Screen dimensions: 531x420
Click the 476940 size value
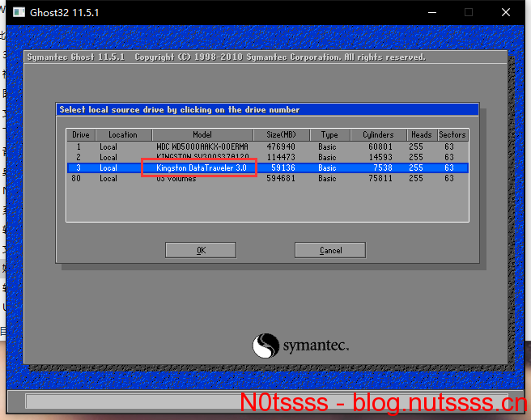[x=281, y=147]
